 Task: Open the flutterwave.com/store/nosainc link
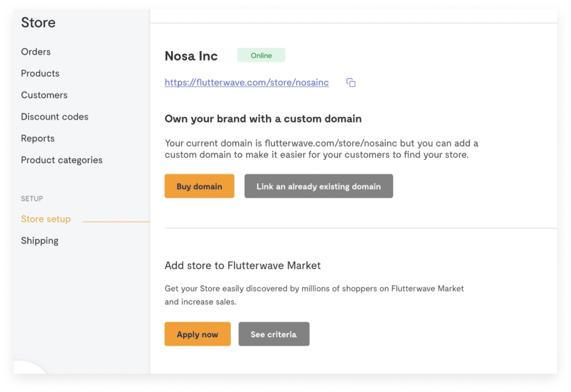pyautogui.click(x=247, y=83)
